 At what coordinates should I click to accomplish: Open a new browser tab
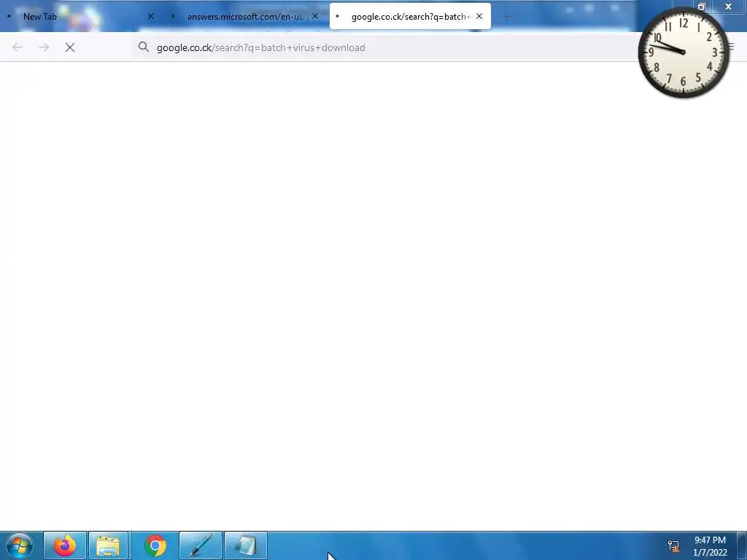pos(508,17)
